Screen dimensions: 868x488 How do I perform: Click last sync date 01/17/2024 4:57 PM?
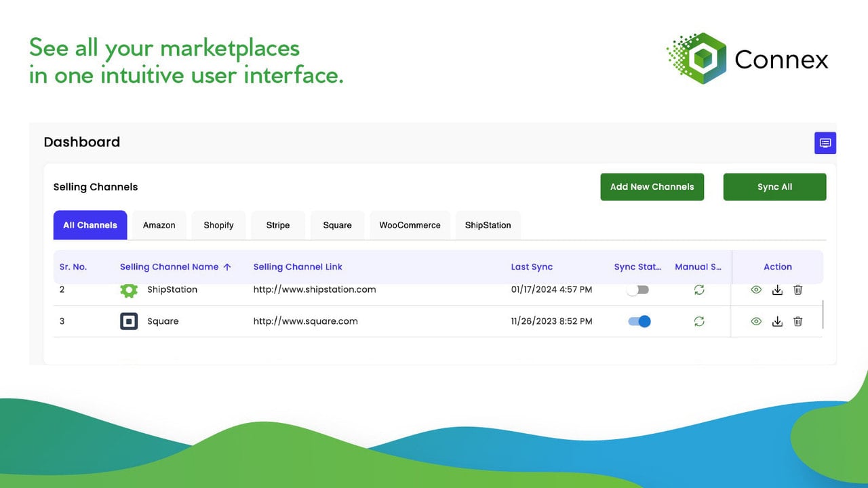(551, 289)
